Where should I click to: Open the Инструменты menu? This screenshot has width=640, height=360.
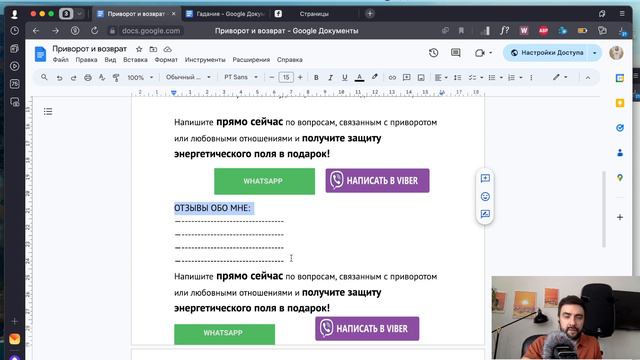[x=205, y=60]
